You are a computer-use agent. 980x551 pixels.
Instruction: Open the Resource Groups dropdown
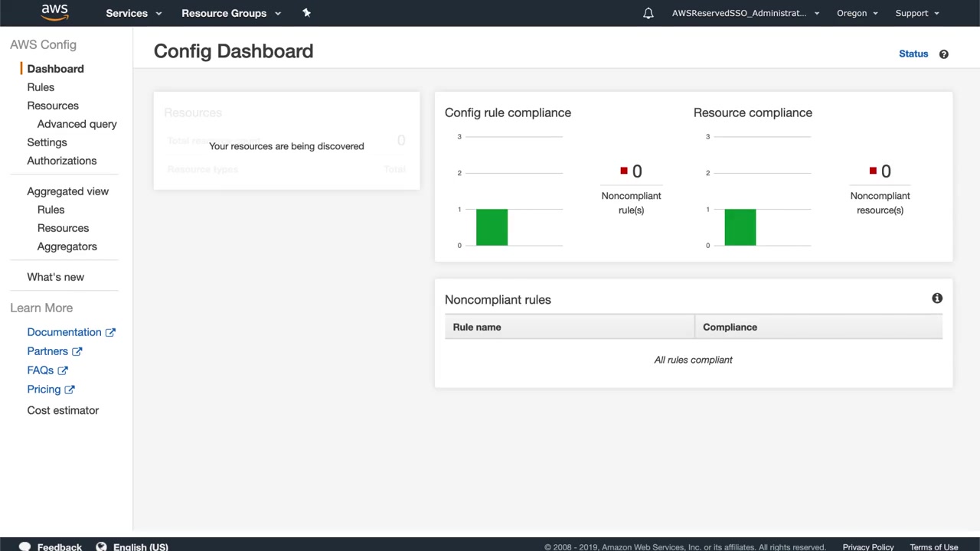[230, 13]
